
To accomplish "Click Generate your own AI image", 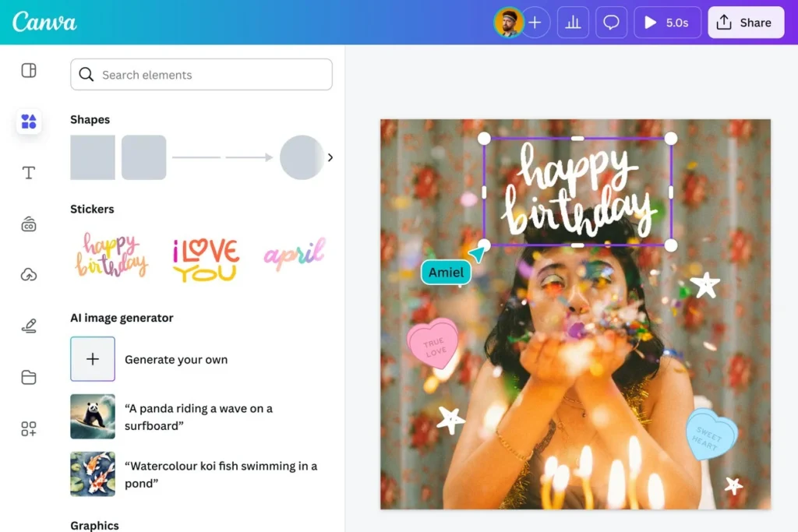I will pyautogui.click(x=93, y=359).
